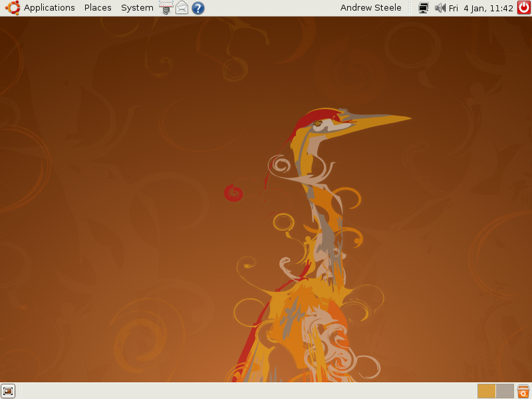
Task: Toggle the Show Desktop button
Action: click(8, 391)
